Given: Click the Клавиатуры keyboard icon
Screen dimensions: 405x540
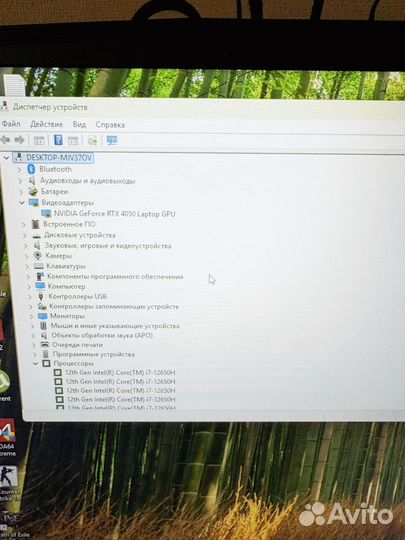Looking at the screenshot, I should pyautogui.click(x=39, y=266).
